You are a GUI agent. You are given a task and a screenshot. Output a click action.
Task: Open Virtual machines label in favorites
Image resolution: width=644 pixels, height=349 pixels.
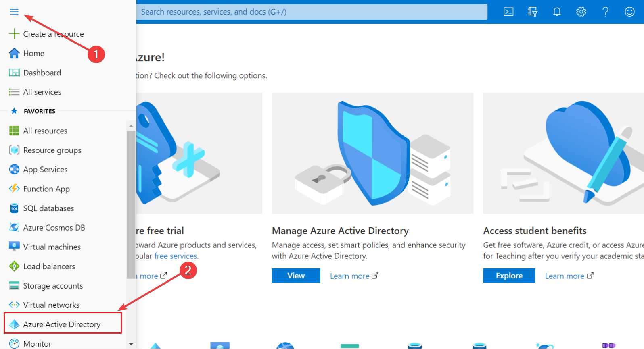click(52, 247)
